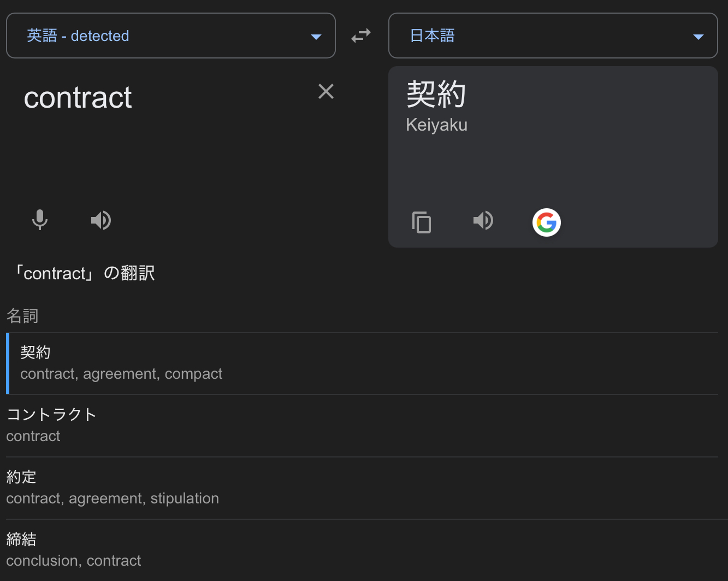The width and height of the screenshot is (728, 581).
Task: Open the Google search icon button
Action: (x=547, y=222)
